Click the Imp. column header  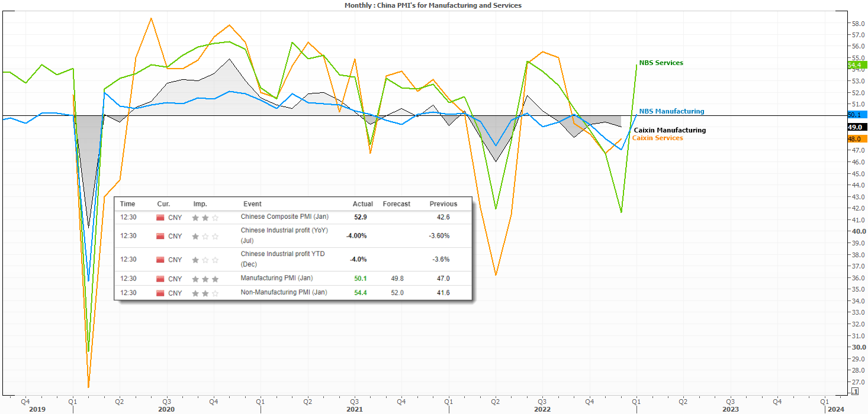(200, 204)
